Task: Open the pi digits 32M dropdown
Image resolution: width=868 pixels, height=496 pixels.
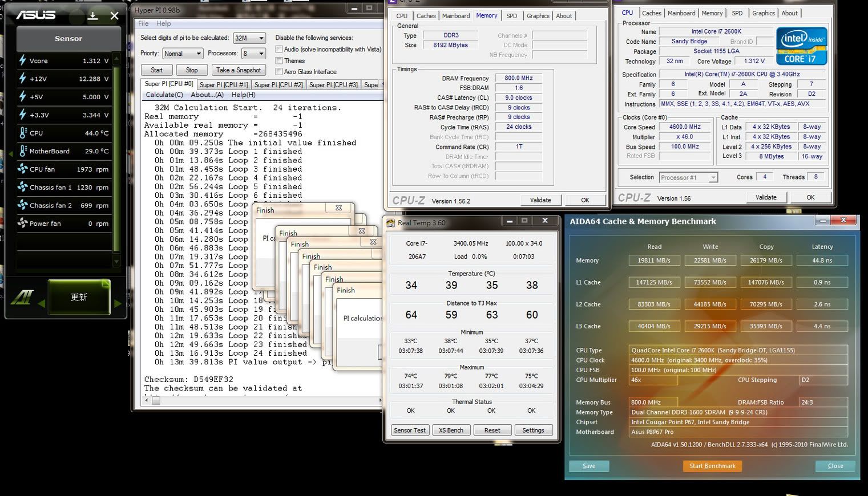Action: pos(249,38)
